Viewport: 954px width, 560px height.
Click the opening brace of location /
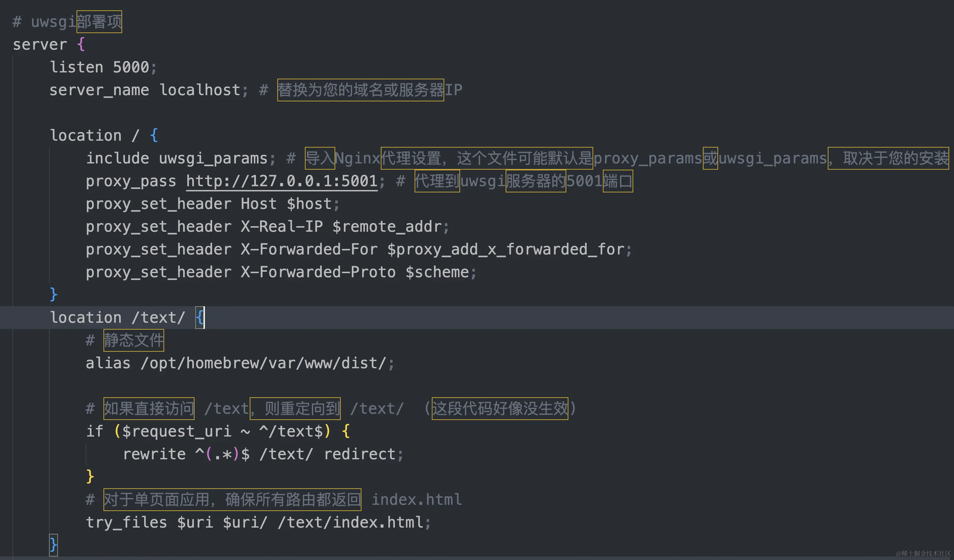click(154, 136)
